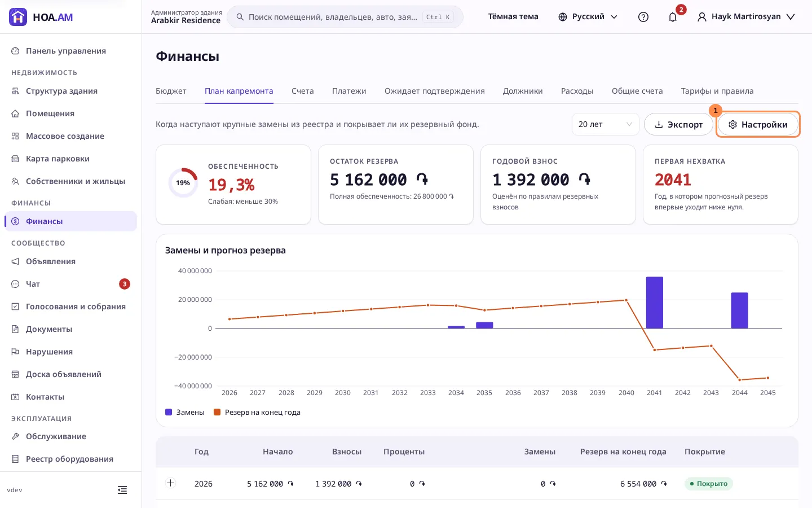Toggle Замены legend swatch
Screen dimensions: 812x508
tap(169, 412)
